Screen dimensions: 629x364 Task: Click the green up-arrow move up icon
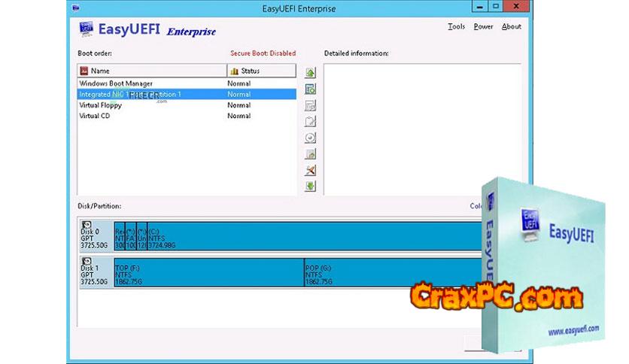point(310,72)
